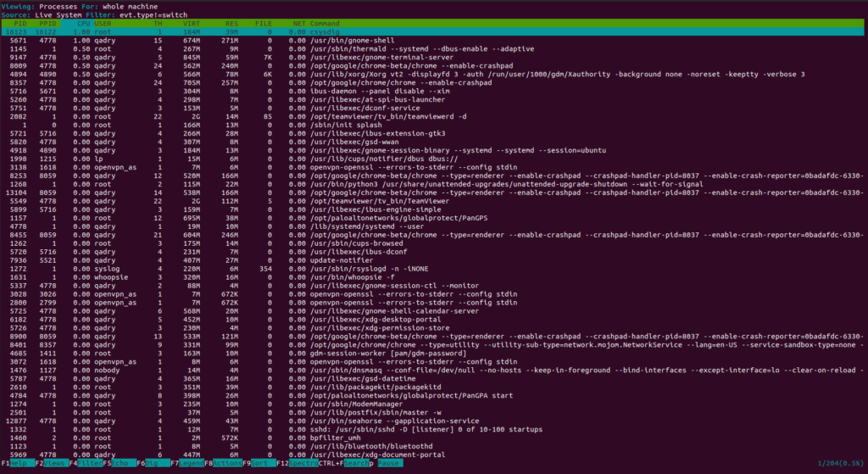The height and width of the screenshot is (474, 868).
Task: Toggle Pause in the bottom bar
Action: (x=390, y=464)
